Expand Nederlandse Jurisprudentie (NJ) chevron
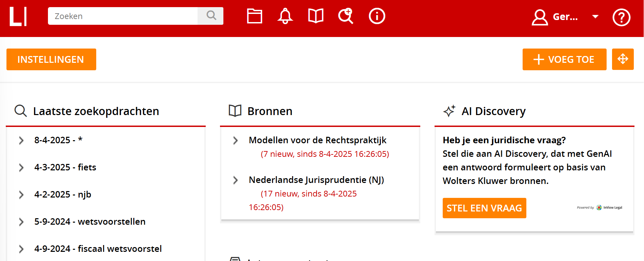Screen dimensions: 644x261 coord(235,180)
